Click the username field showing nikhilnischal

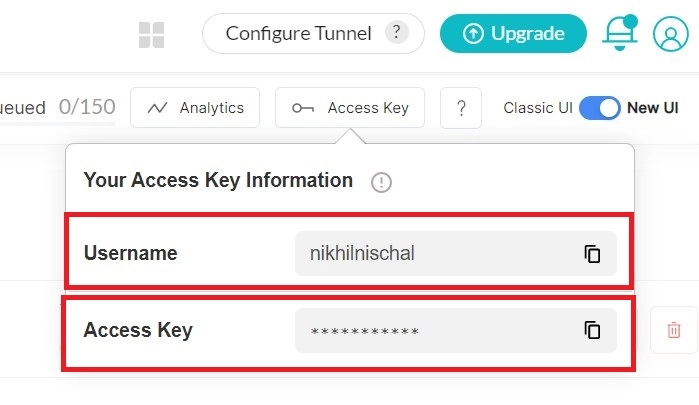click(x=430, y=254)
